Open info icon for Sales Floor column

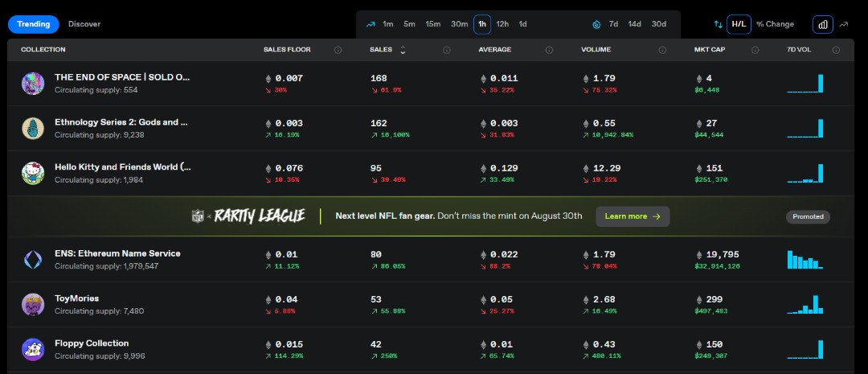(338, 50)
